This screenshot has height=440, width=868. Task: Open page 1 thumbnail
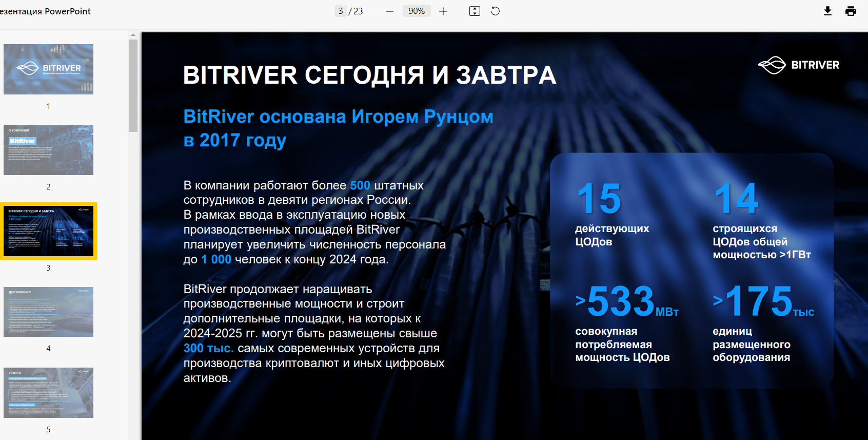pyautogui.click(x=48, y=69)
